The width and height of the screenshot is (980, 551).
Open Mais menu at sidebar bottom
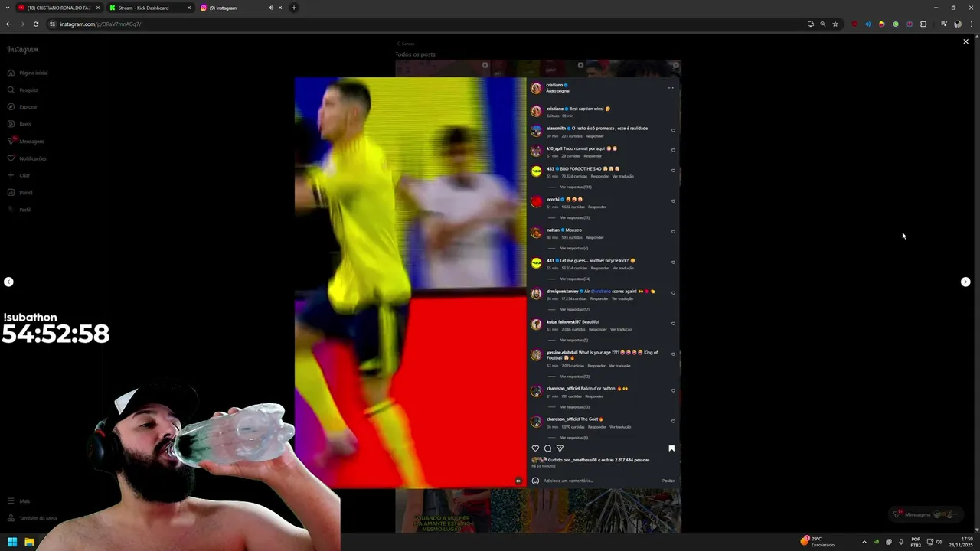pyautogui.click(x=19, y=500)
